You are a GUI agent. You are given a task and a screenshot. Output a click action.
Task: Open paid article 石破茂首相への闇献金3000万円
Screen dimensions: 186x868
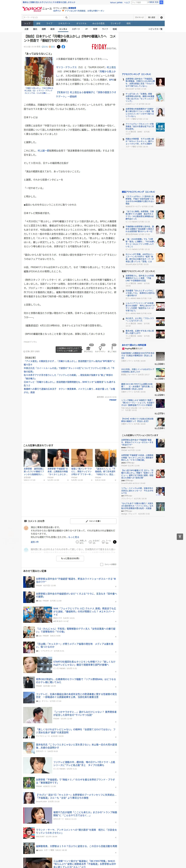pos(138,355)
